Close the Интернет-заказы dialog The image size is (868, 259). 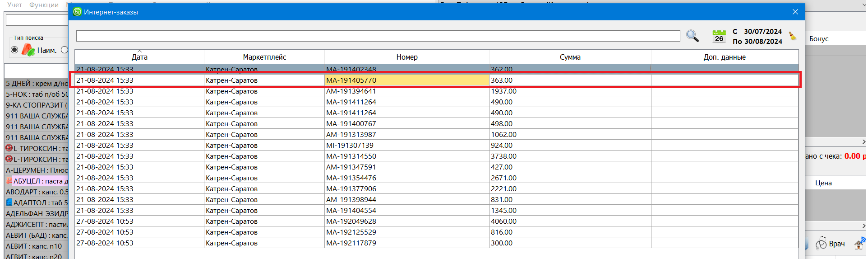795,12
